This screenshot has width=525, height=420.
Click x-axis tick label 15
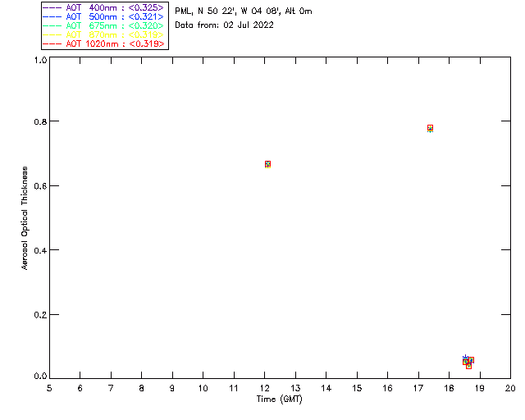pyautogui.click(x=357, y=388)
